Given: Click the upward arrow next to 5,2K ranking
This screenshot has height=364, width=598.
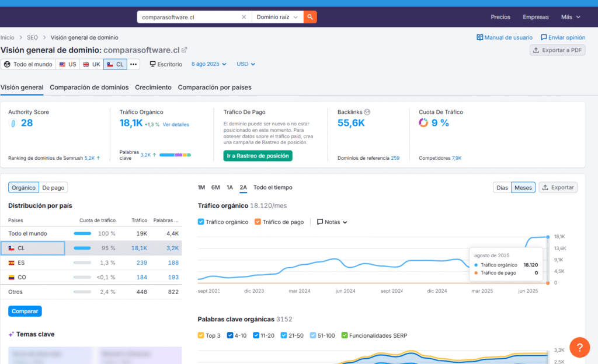Looking at the screenshot, I should [98, 158].
